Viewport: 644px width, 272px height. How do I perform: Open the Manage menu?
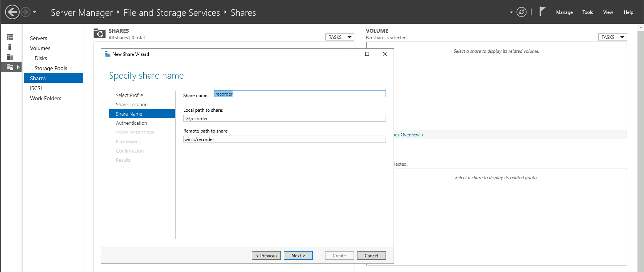click(564, 12)
